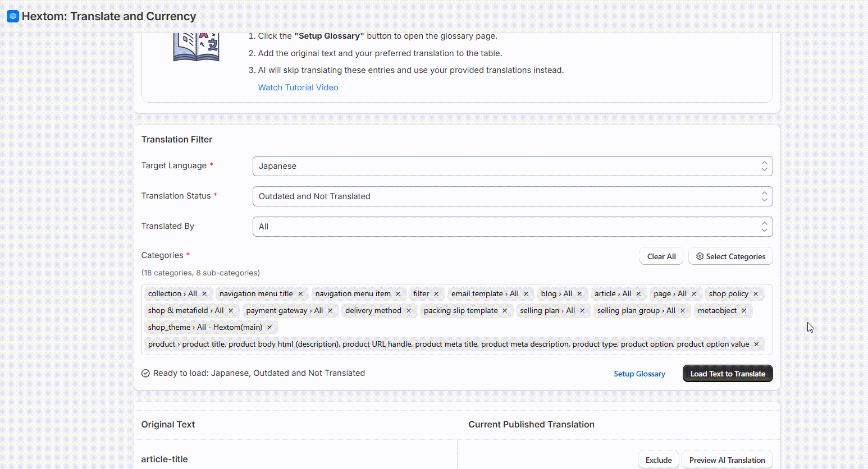Remove the shop policy tag
Screen dimensions: 868x469
pos(756,293)
